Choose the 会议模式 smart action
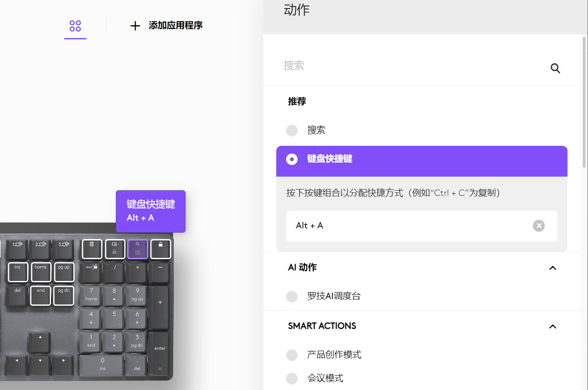This screenshot has width=588, height=390. [292, 378]
